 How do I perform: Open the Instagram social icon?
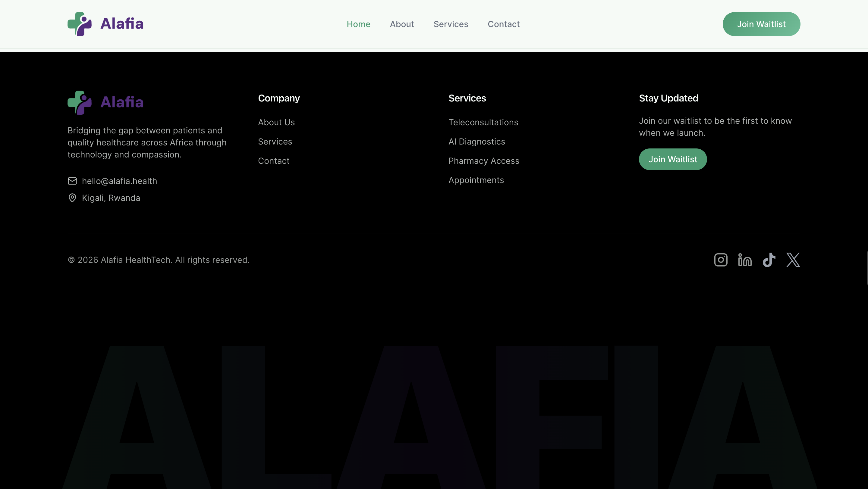point(721,260)
